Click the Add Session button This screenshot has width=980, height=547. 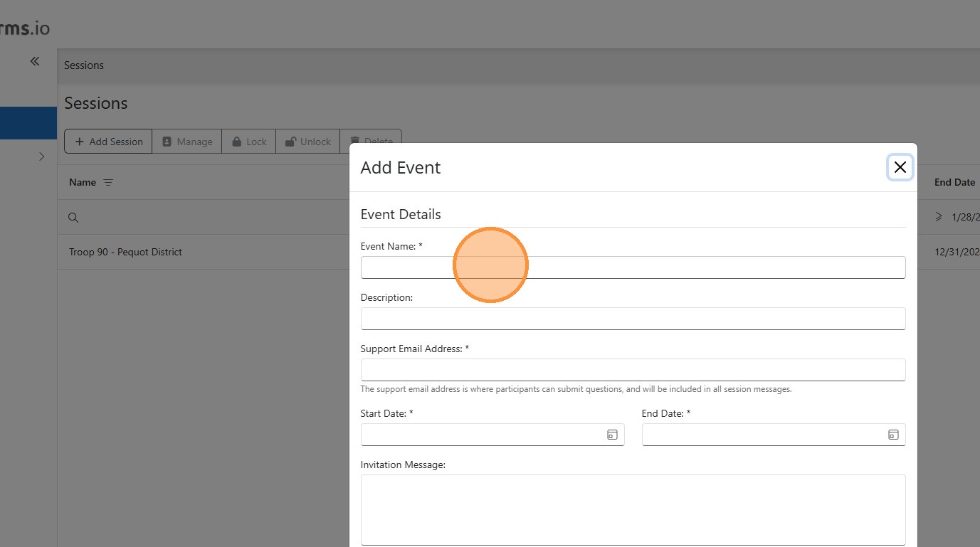click(x=108, y=142)
